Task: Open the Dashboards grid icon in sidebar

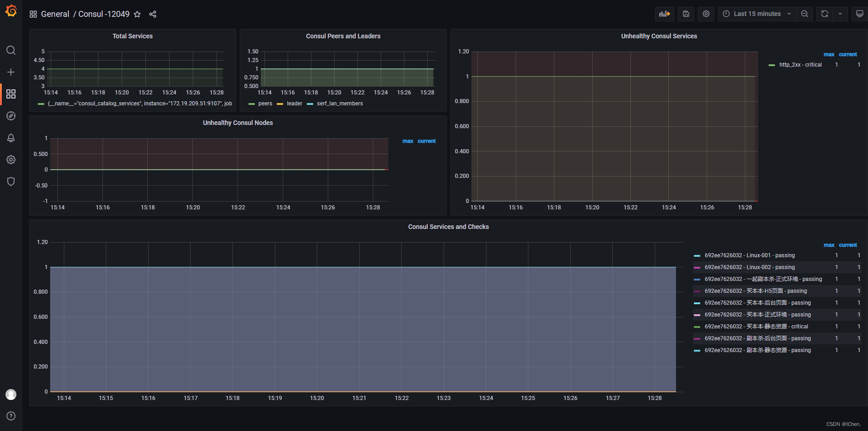Action: coord(11,94)
